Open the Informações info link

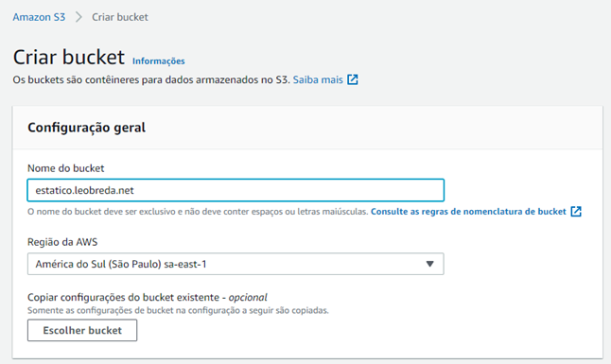pyautogui.click(x=158, y=61)
